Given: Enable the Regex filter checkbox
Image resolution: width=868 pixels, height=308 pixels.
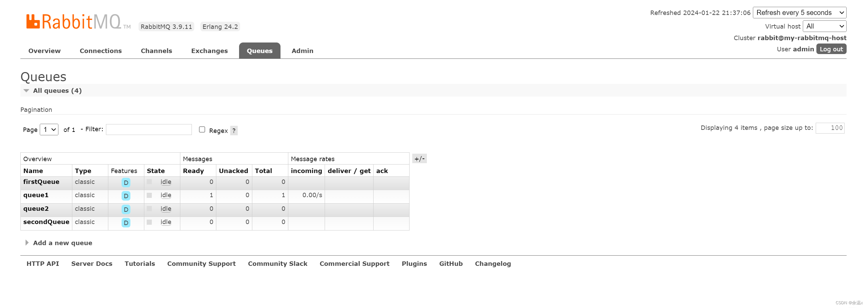Looking at the screenshot, I should click(202, 130).
